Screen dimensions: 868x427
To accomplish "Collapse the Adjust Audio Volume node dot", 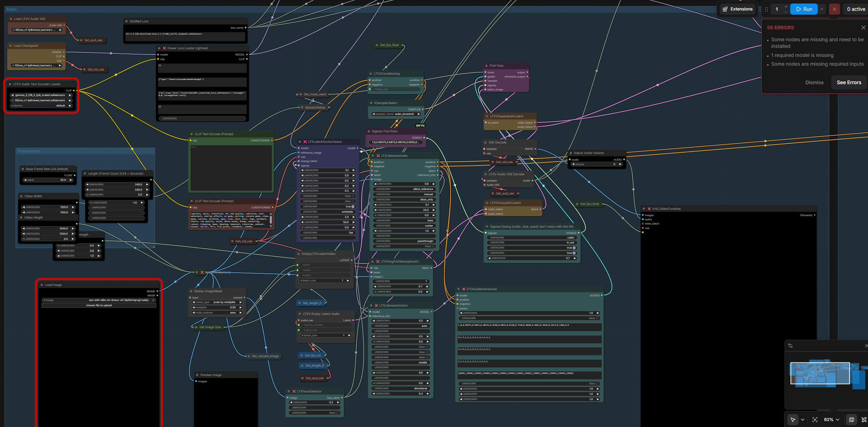I will 571,153.
